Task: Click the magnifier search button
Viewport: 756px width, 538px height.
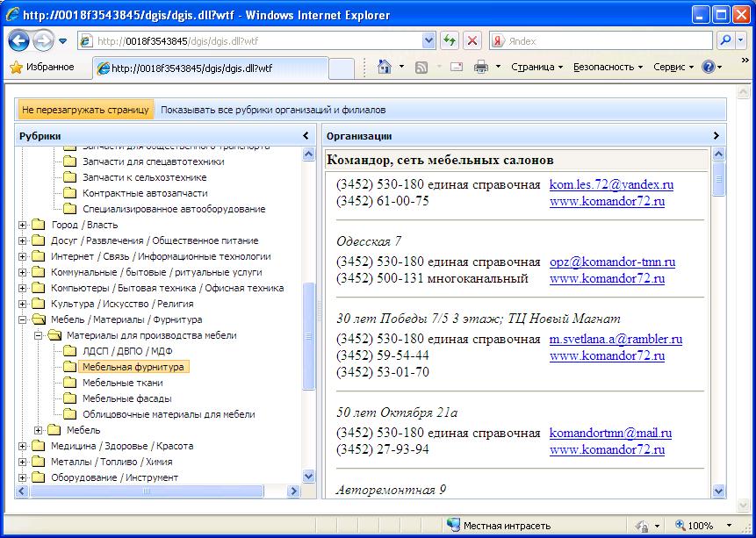Action: click(725, 41)
